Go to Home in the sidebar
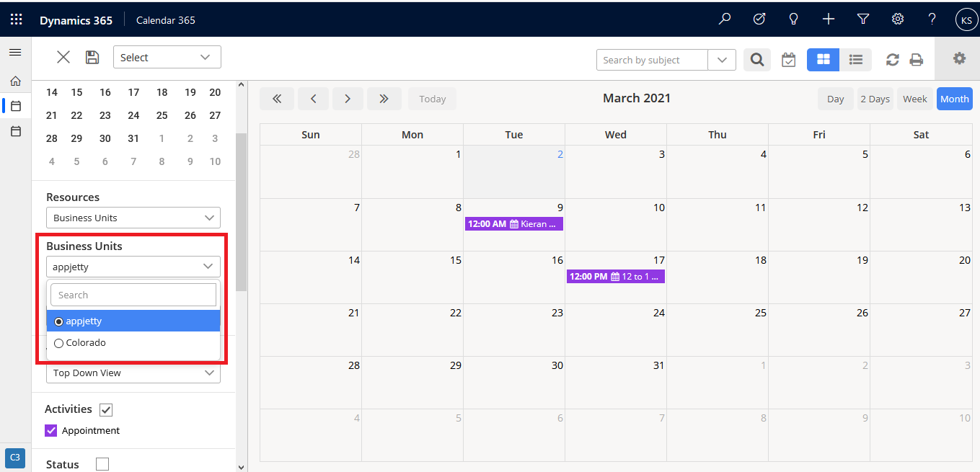 click(x=15, y=81)
